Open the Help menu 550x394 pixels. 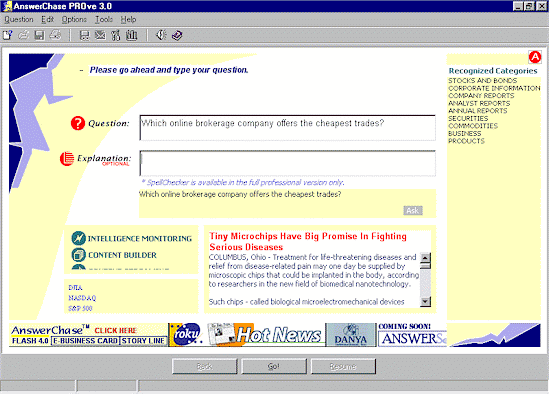(x=128, y=19)
